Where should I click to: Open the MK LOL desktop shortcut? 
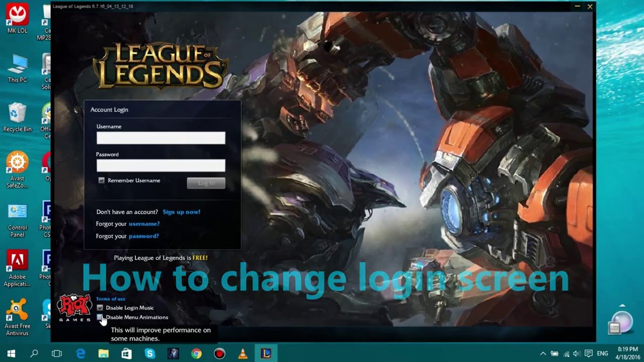click(17, 19)
